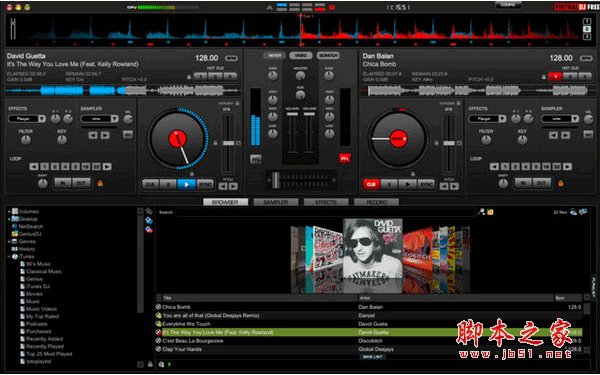The image size is (600, 375).
Task: Click the blue virtual folder icon
Action: pyautogui.click(x=149, y=220)
